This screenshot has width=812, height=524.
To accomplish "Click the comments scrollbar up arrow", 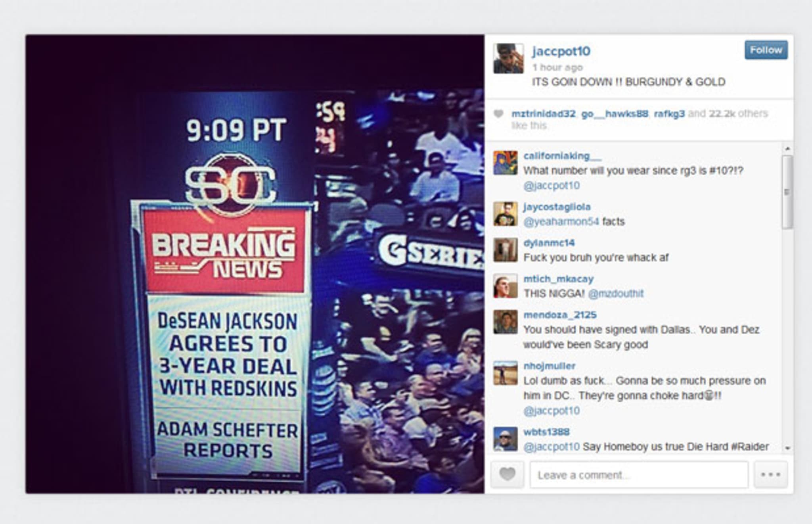I will [787, 149].
